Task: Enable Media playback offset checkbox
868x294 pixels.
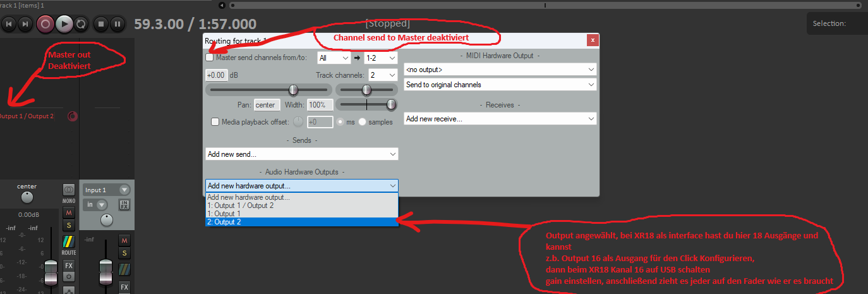Action: coord(215,122)
